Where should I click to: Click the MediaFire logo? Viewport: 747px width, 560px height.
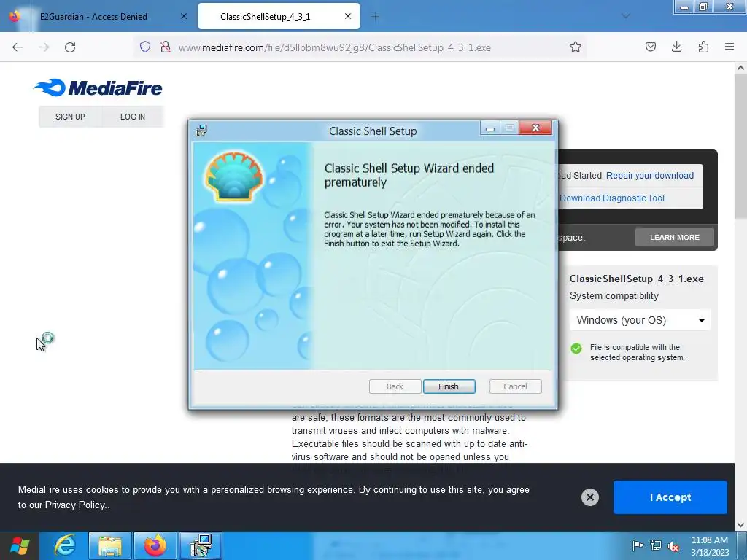pyautogui.click(x=98, y=87)
